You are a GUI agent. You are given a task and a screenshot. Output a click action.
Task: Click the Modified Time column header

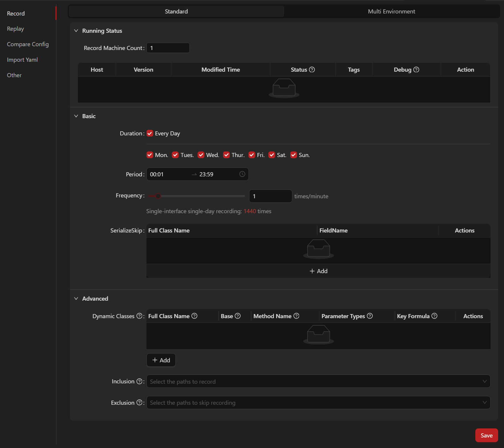coord(221,70)
